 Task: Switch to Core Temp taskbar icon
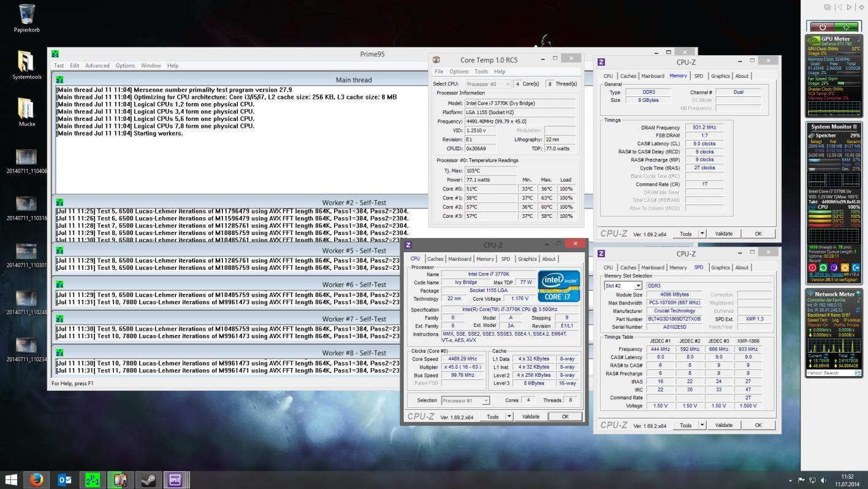[120, 480]
